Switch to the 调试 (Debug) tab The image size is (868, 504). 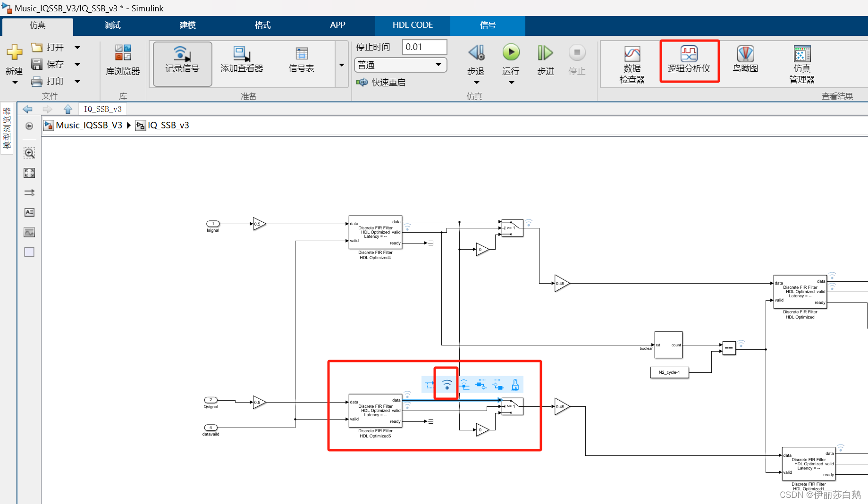[x=112, y=25]
